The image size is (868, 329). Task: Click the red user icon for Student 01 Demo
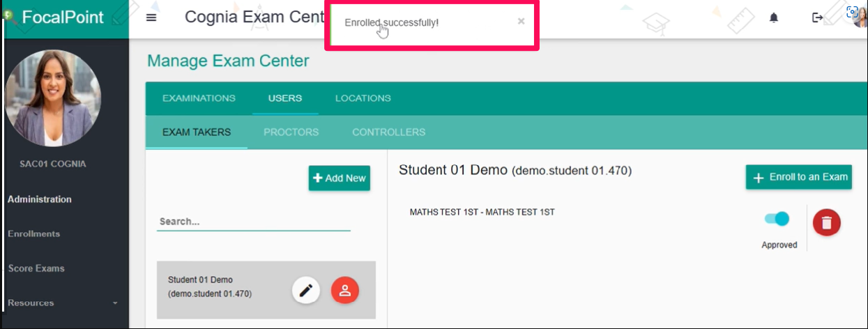344,291
